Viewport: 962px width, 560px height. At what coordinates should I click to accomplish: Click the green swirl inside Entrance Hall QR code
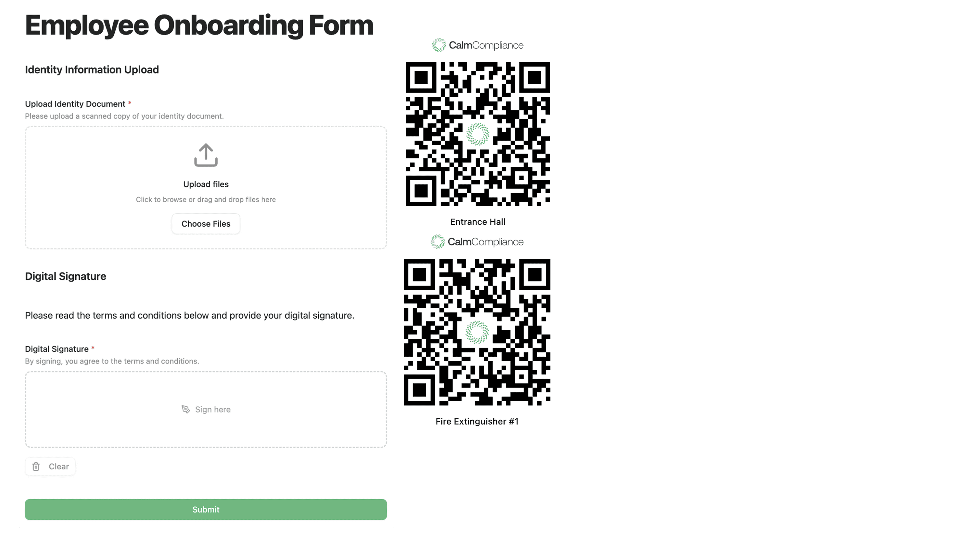click(478, 134)
